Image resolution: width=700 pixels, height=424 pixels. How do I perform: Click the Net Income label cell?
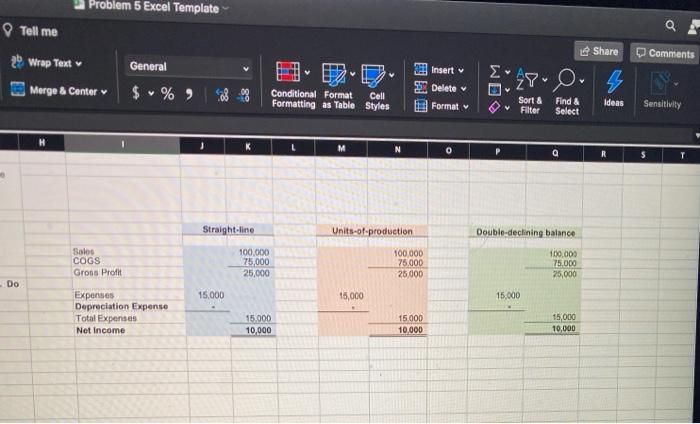pos(100,330)
